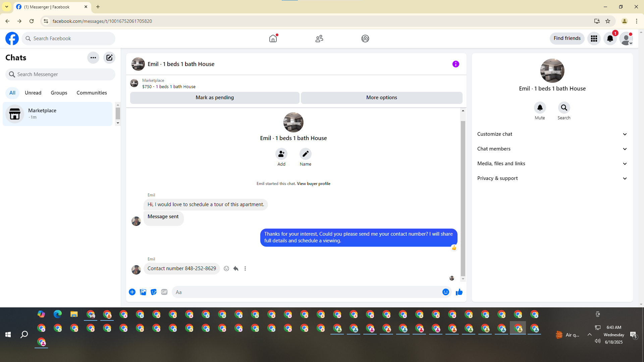Screen dimensions: 644x362
Task: Show hidden system tray icons
Action: (589, 335)
